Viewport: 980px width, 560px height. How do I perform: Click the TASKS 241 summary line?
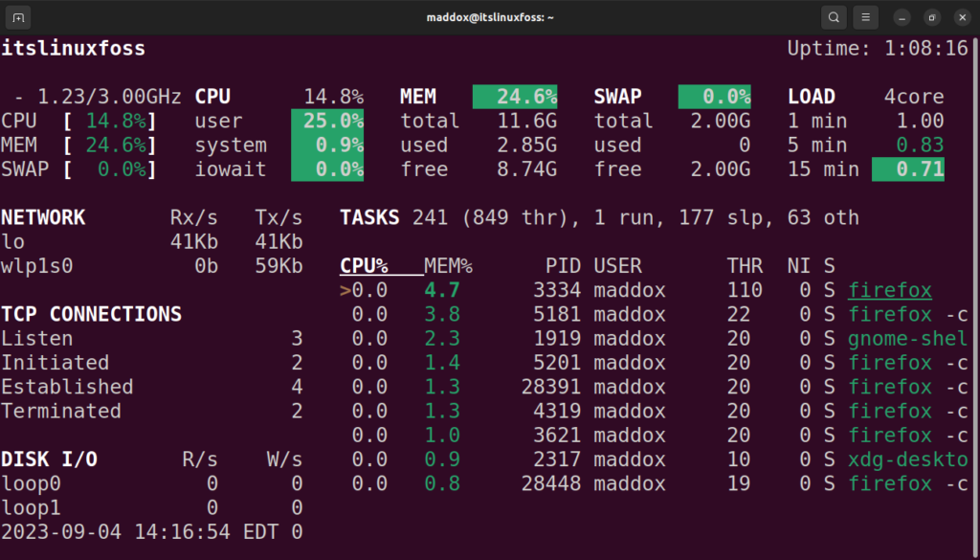pos(402,217)
